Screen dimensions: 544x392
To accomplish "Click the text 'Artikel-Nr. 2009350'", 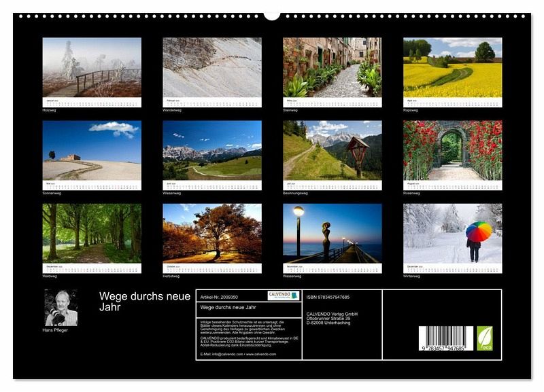I will point(219,297).
